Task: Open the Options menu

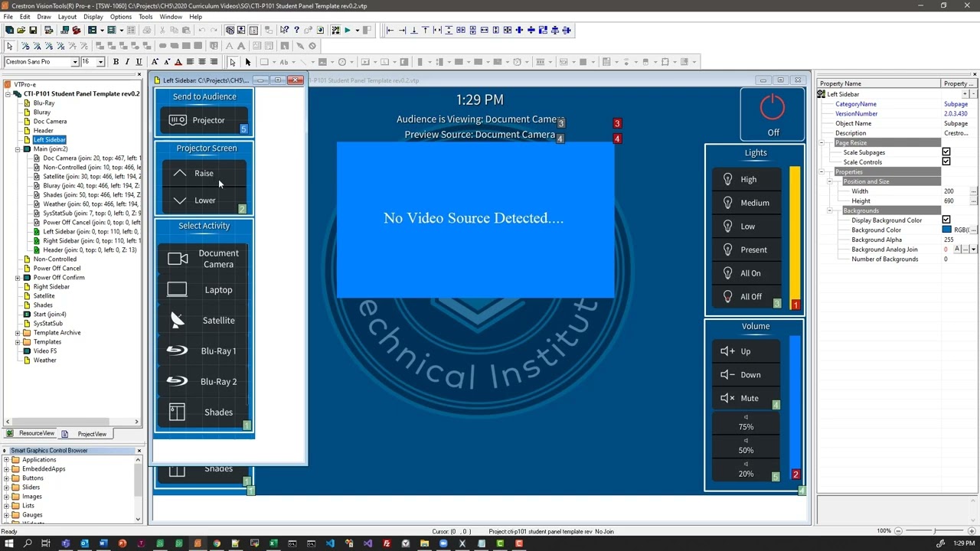Action: [120, 17]
